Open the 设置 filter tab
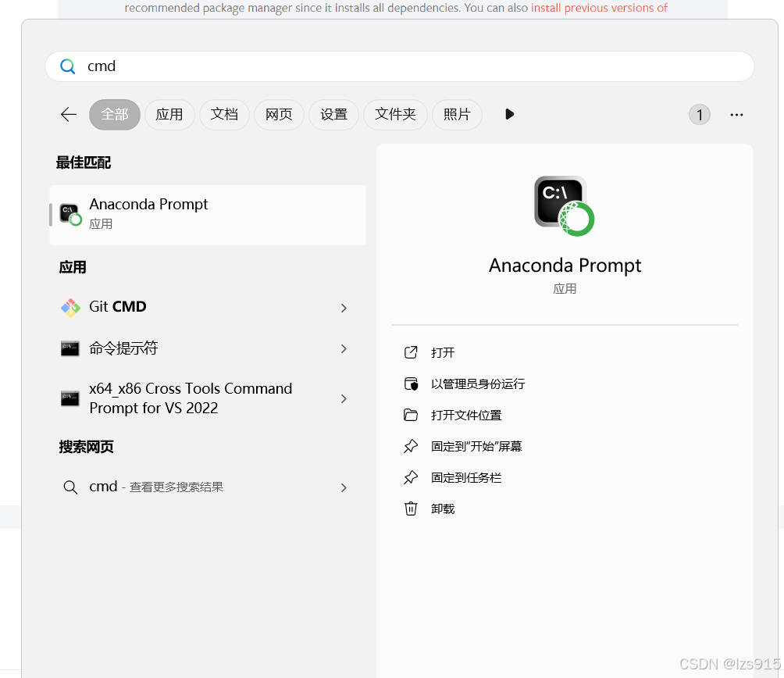Screen dimensions: 784x678 pyautogui.click(x=333, y=115)
